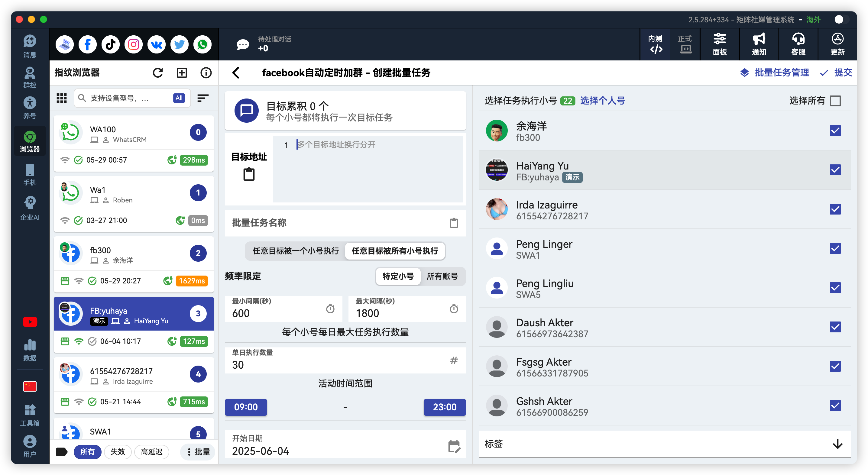Refresh the fingerprint browser list

click(x=158, y=73)
